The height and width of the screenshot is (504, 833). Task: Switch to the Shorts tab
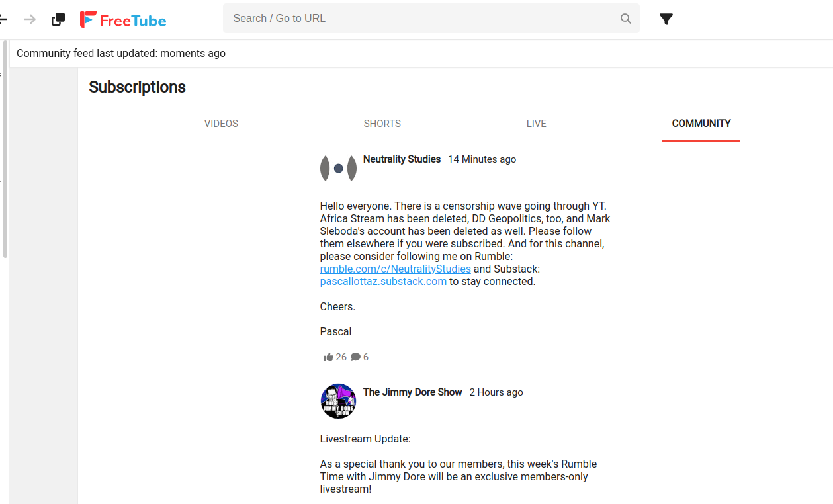(382, 124)
